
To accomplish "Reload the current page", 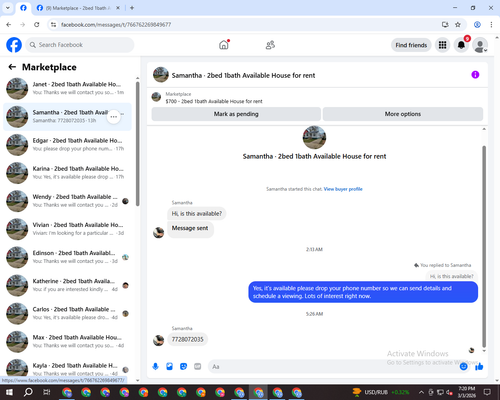I will pos(37,25).
